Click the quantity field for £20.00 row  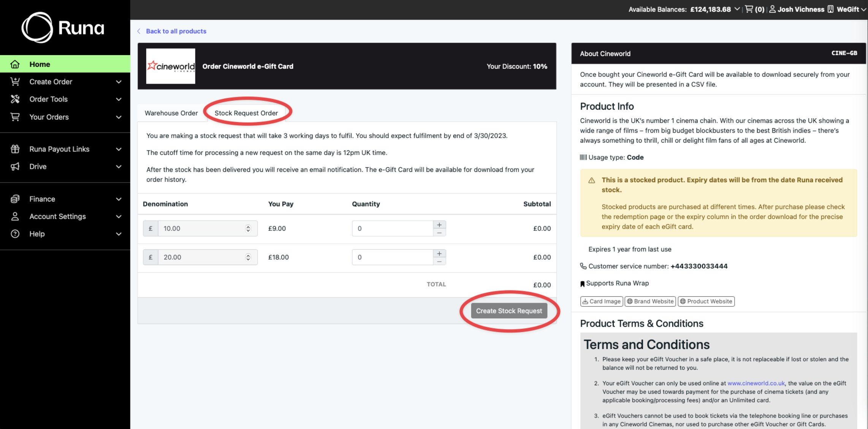393,257
